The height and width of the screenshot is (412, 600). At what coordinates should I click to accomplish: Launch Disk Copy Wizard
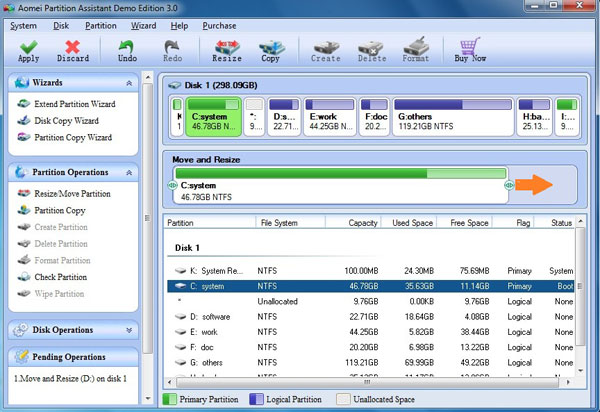[x=58, y=121]
